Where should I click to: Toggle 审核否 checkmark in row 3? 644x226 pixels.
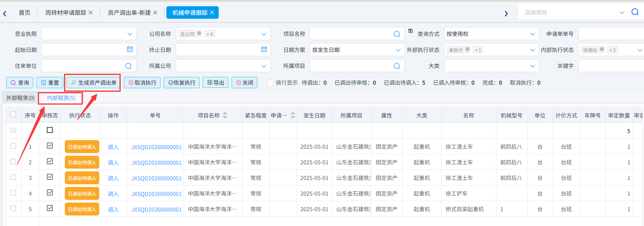pyautogui.click(x=50, y=177)
